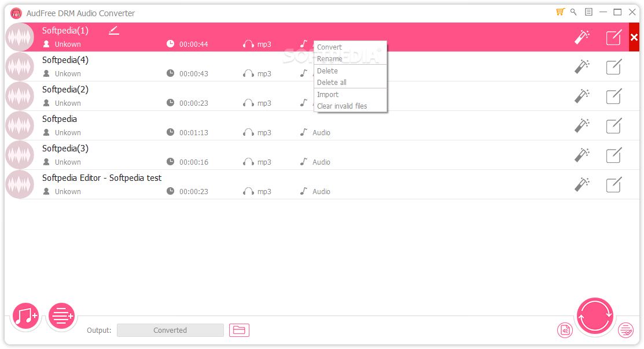Edit tags for the Softpedia track
644x349 pixels.
coord(613,126)
